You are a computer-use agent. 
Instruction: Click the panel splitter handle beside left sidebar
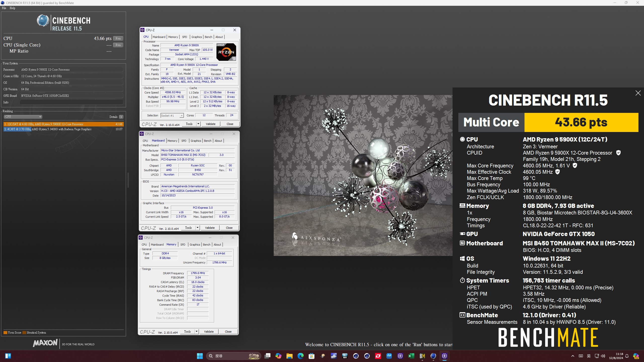128,180
